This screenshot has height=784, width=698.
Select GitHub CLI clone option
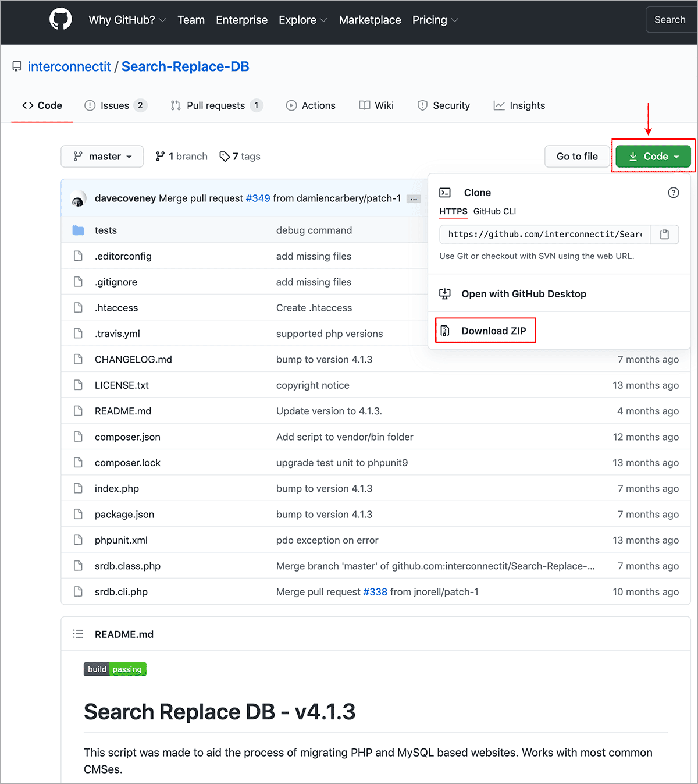click(494, 211)
